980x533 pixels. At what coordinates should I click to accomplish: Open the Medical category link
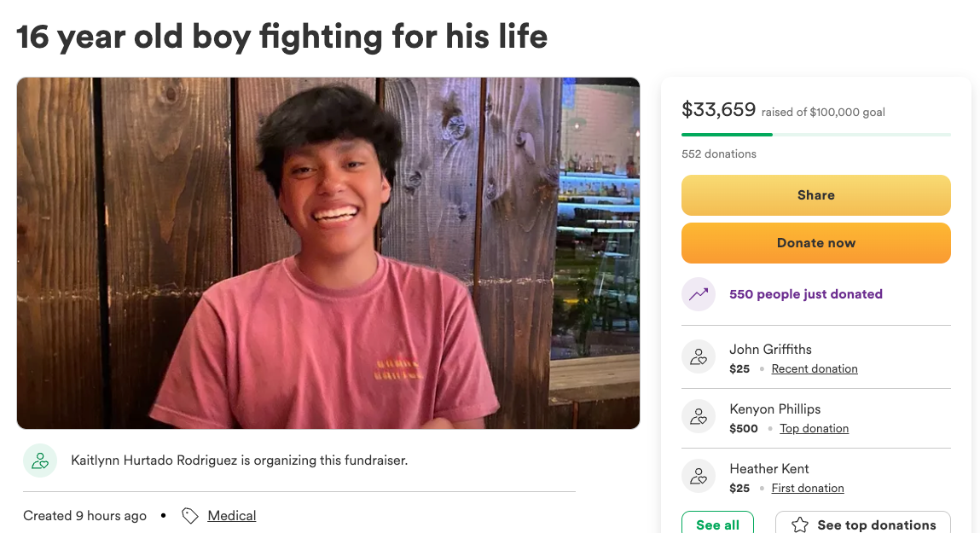(x=232, y=516)
